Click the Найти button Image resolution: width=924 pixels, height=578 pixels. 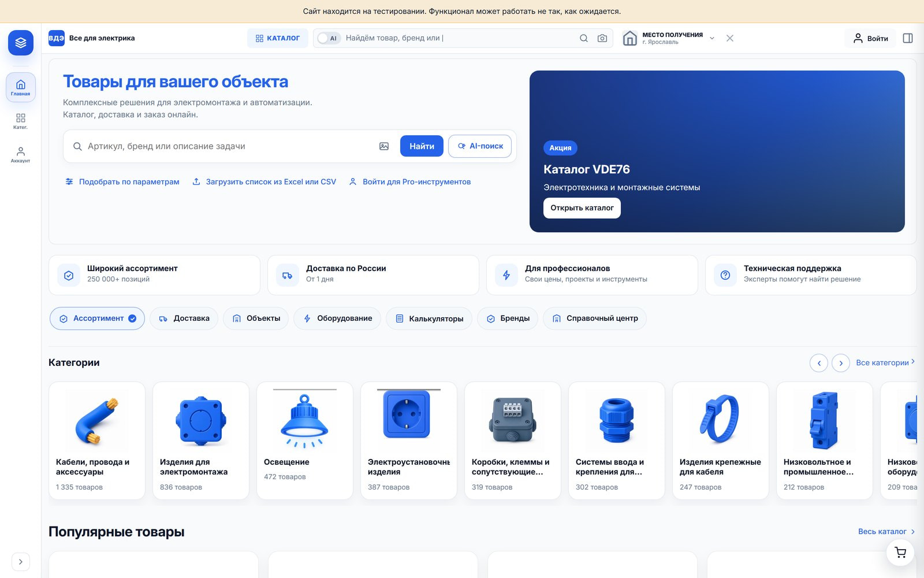[422, 146]
